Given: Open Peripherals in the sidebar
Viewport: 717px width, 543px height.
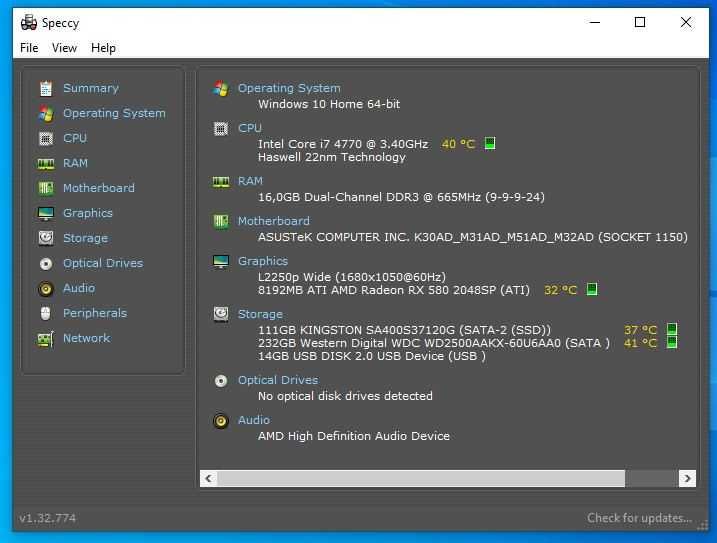Looking at the screenshot, I should [95, 313].
